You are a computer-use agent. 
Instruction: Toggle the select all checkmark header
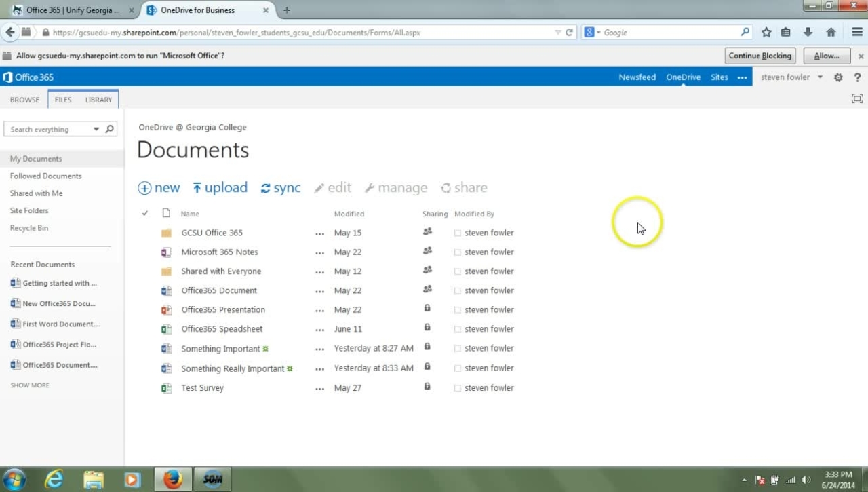pyautogui.click(x=144, y=213)
